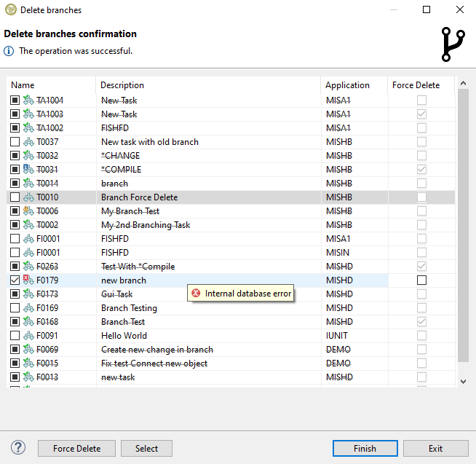Sort by the Application column header
Viewport: 476px width, 464px height.
(347, 85)
